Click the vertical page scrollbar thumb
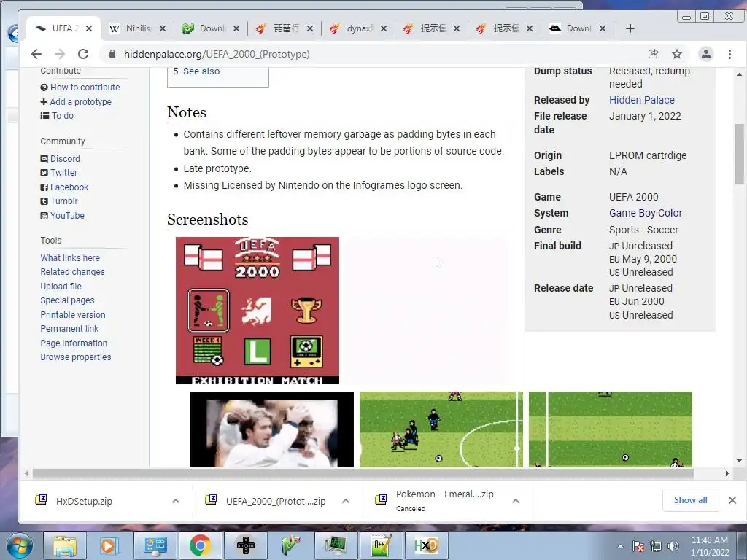747x560 pixels. coord(739,154)
